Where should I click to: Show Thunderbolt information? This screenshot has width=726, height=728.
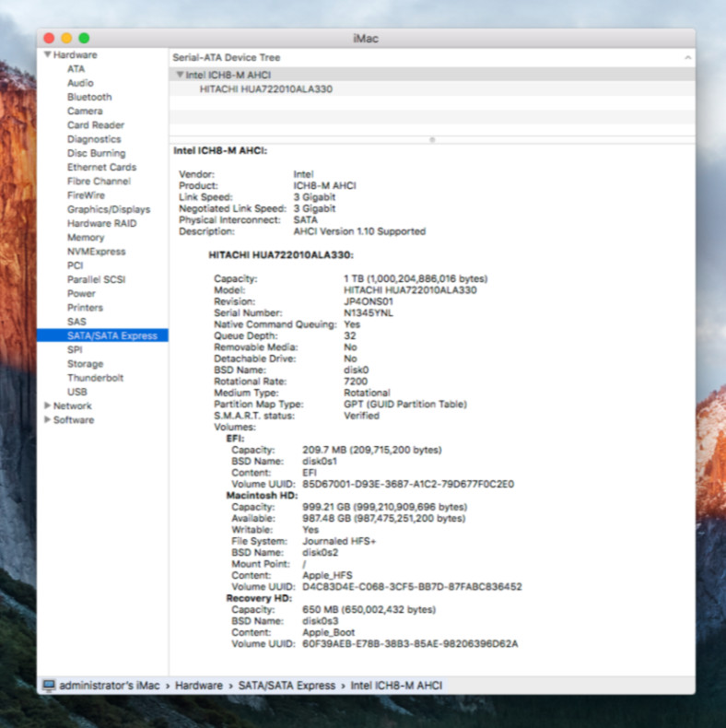tap(95, 378)
